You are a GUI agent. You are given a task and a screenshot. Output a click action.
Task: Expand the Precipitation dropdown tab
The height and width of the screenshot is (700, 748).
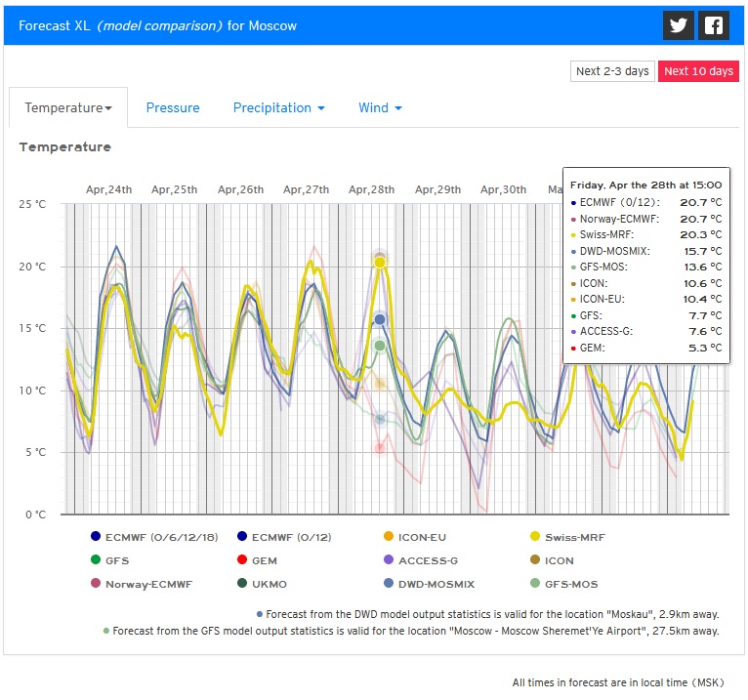click(x=279, y=107)
